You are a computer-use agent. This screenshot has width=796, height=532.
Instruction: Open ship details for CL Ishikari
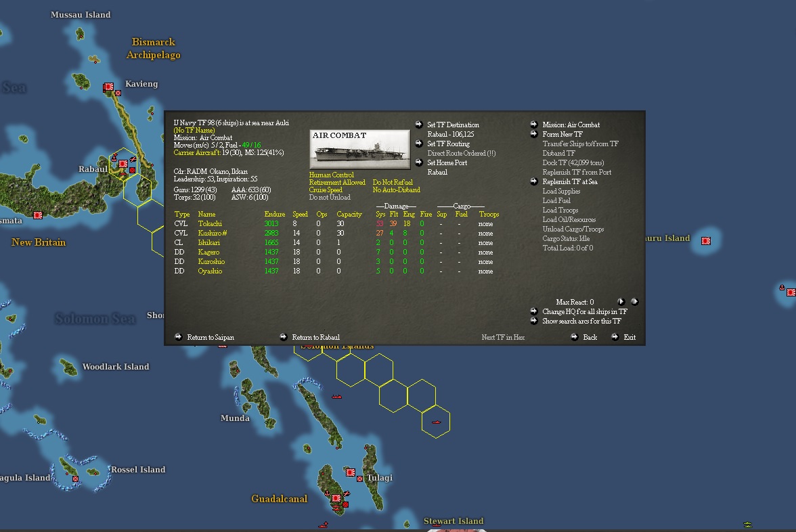(x=208, y=242)
